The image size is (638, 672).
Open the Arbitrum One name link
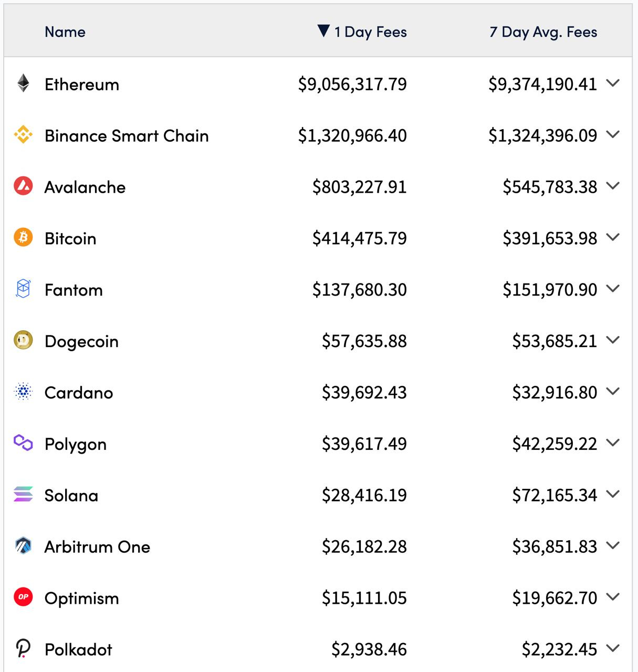(97, 547)
